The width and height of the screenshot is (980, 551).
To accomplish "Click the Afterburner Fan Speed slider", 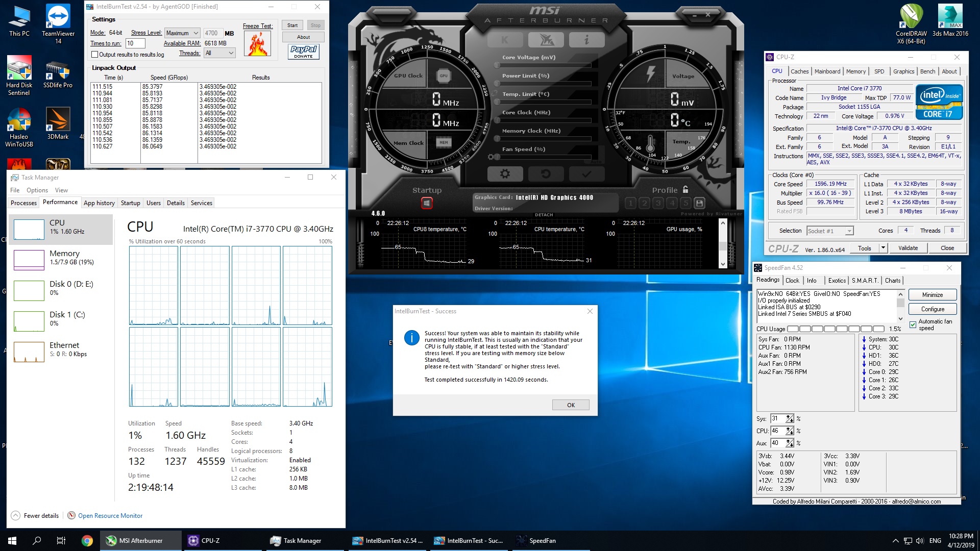I will (x=544, y=157).
